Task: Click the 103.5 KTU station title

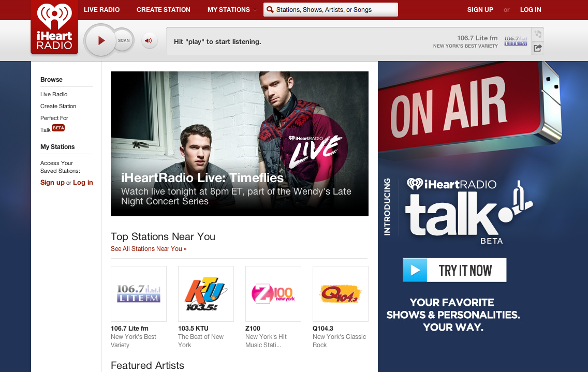Action: [x=193, y=328]
